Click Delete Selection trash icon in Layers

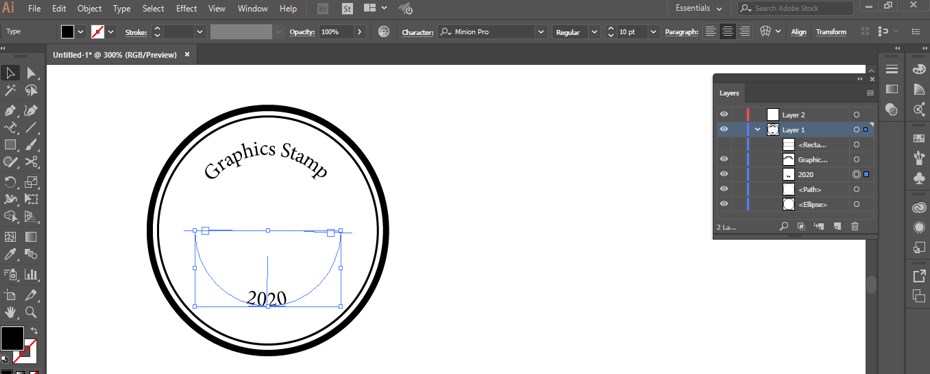click(855, 226)
